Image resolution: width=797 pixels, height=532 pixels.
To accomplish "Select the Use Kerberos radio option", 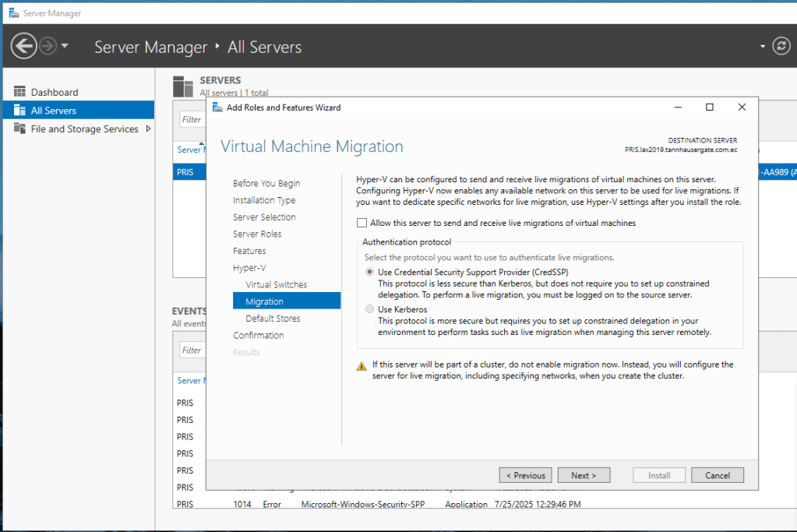I will pyautogui.click(x=369, y=310).
